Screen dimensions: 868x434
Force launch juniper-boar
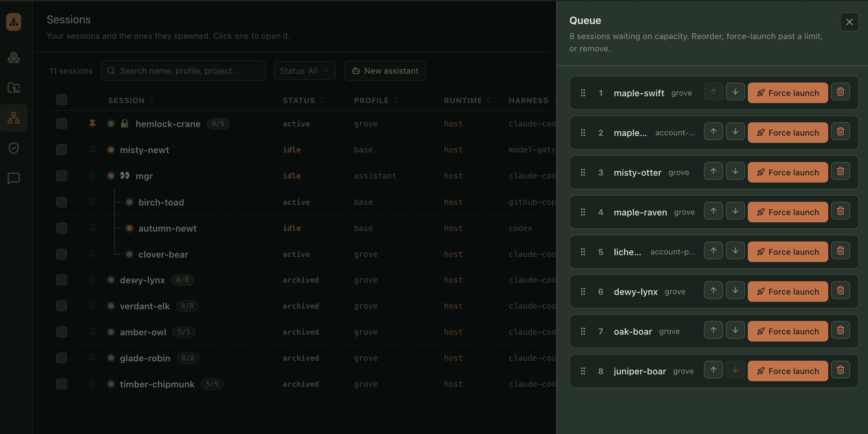(x=788, y=371)
